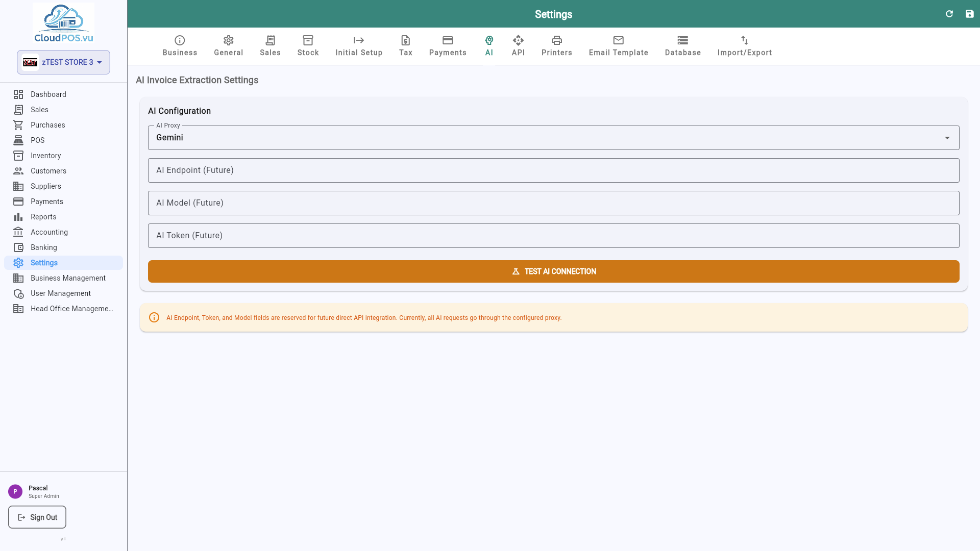Click the Payments tab card icon
Image resolution: width=980 pixels, height=551 pixels.
click(x=448, y=40)
